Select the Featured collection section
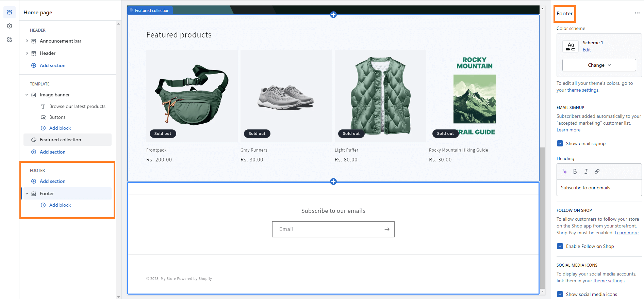This screenshot has height=299, width=644. [60, 140]
